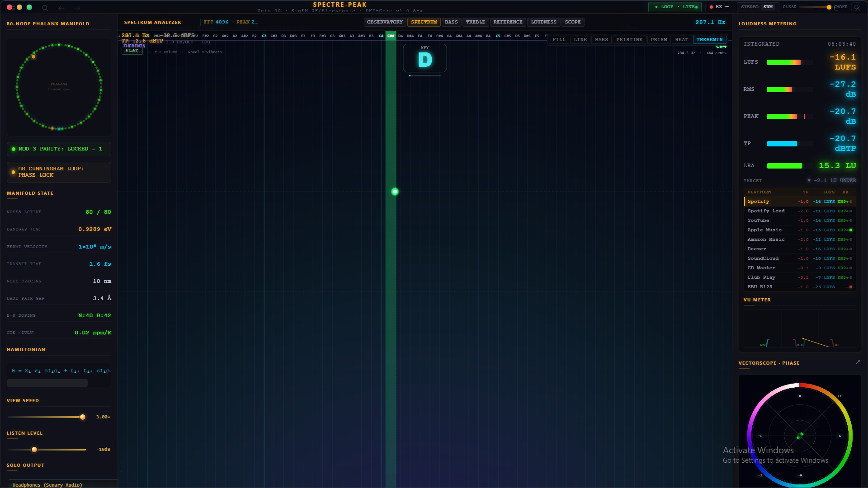Click the VU meter display
This screenshot has width=868, height=488.
[x=800, y=328]
